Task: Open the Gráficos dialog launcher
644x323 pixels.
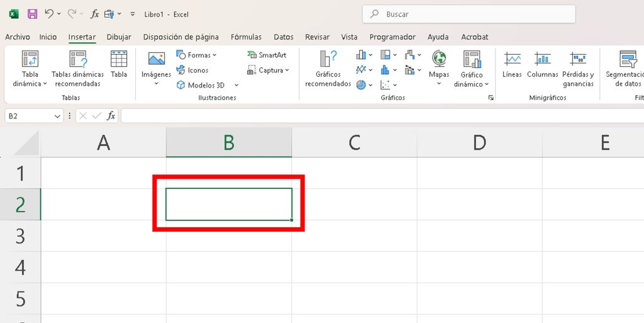Action: (491, 98)
